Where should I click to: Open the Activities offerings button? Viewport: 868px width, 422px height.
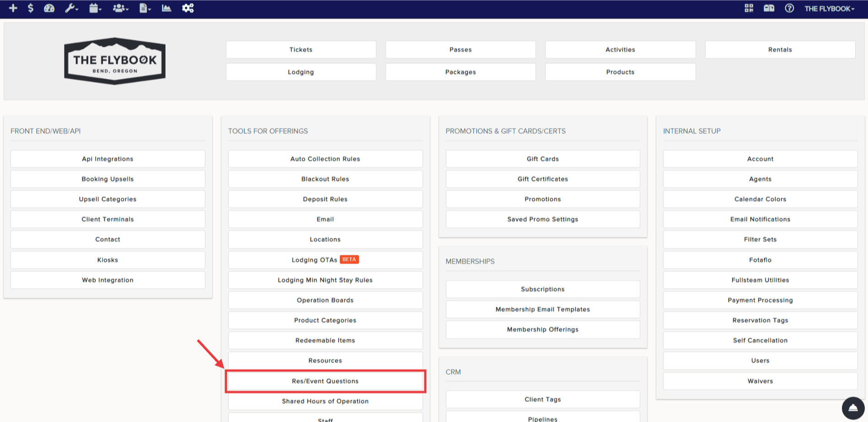click(x=620, y=50)
